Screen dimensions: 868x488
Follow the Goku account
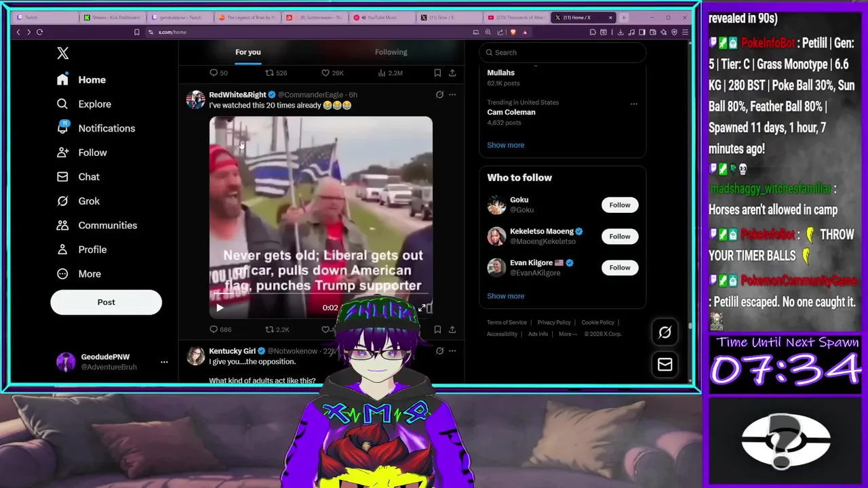[619, 205]
